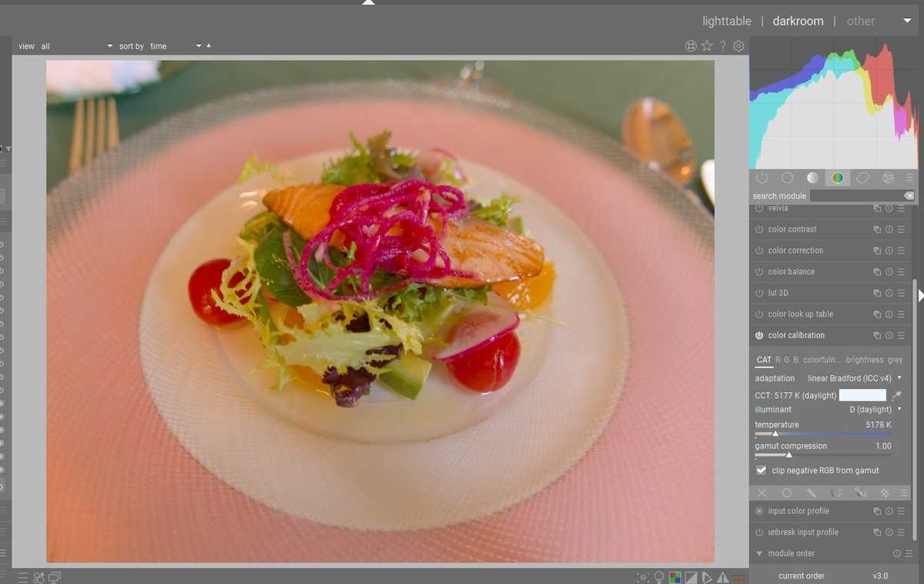Enable the color correction module
Viewport: 924px width, 584px height.
click(x=759, y=251)
